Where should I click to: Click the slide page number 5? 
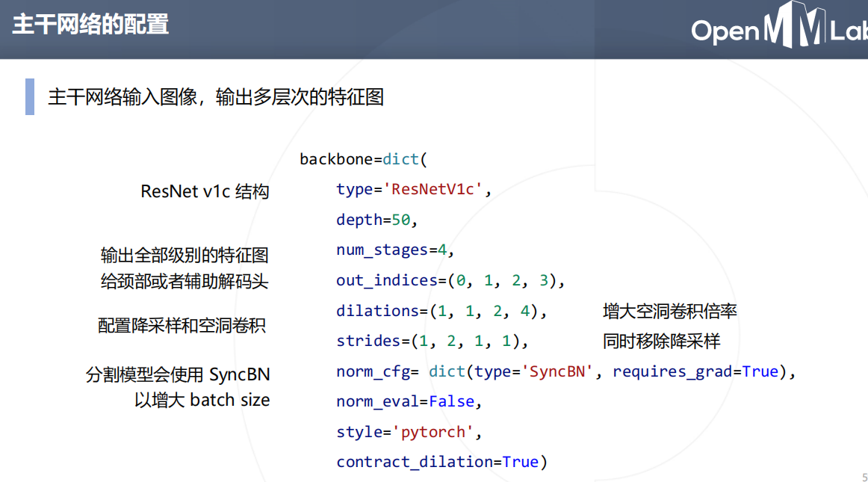864,477
